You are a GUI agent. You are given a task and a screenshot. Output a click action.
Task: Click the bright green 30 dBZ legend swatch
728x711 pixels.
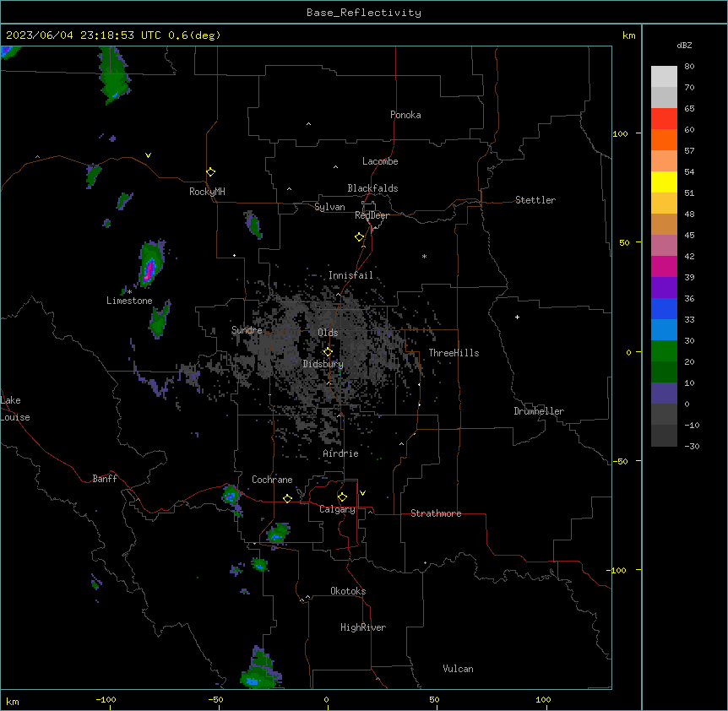coord(664,351)
